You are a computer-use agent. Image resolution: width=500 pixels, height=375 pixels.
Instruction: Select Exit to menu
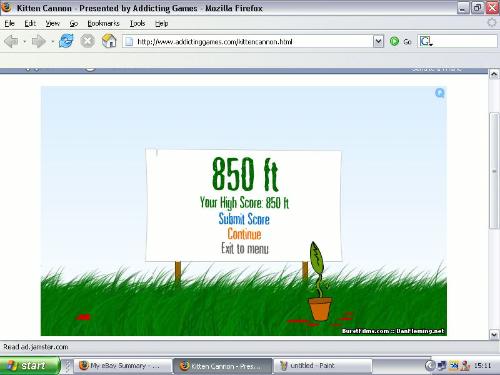tap(245, 248)
